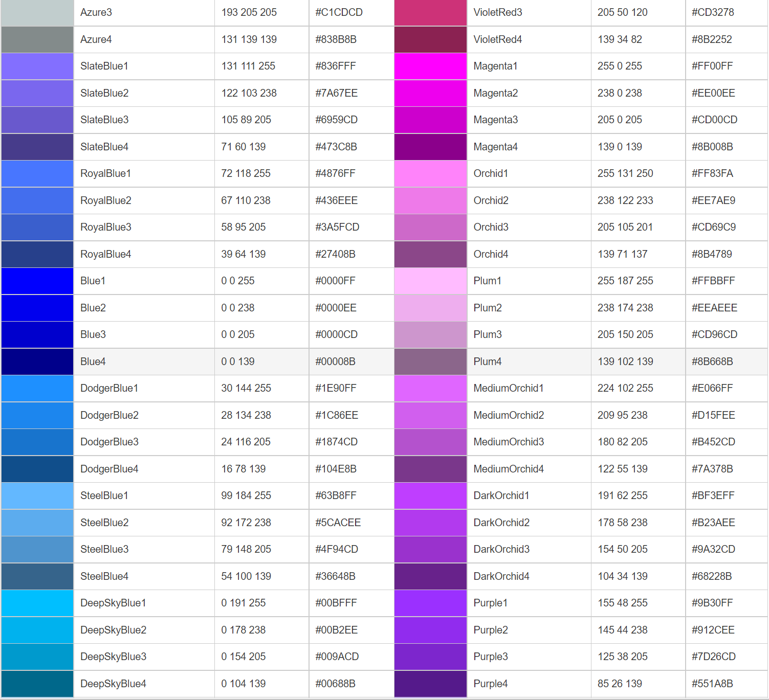Select the Blue1 pure blue swatch
The height and width of the screenshot is (700, 769).
37,281
